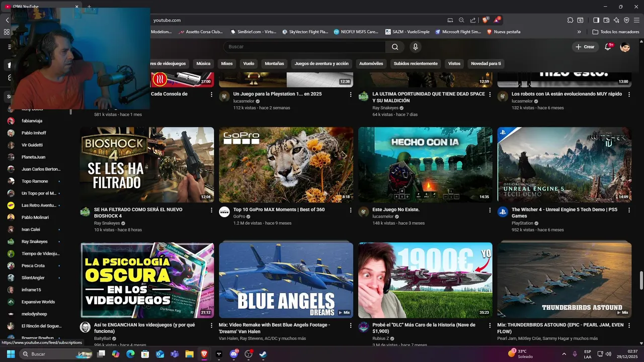Focus the YouTube Buscar search field
The height and width of the screenshot is (362, 644).
(x=304, y=47)
